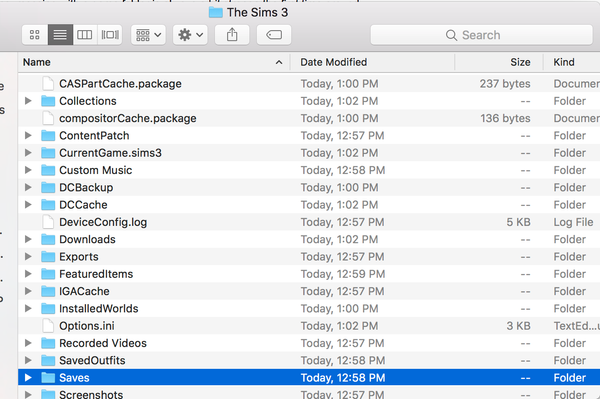600x399 pixels.
Task: Click the Search field
Action: tap(481, 35)
